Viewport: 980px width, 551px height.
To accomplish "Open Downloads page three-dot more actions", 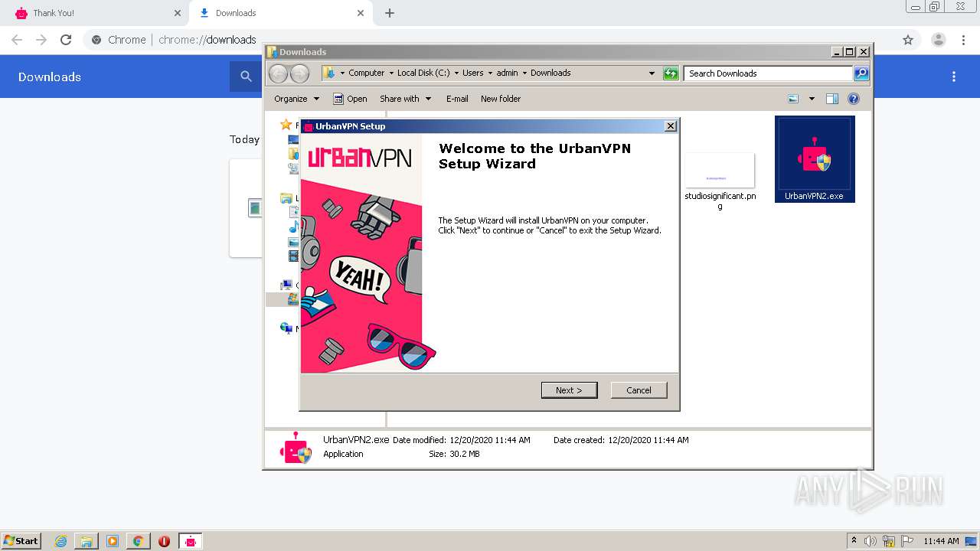I will click(954, 77).
